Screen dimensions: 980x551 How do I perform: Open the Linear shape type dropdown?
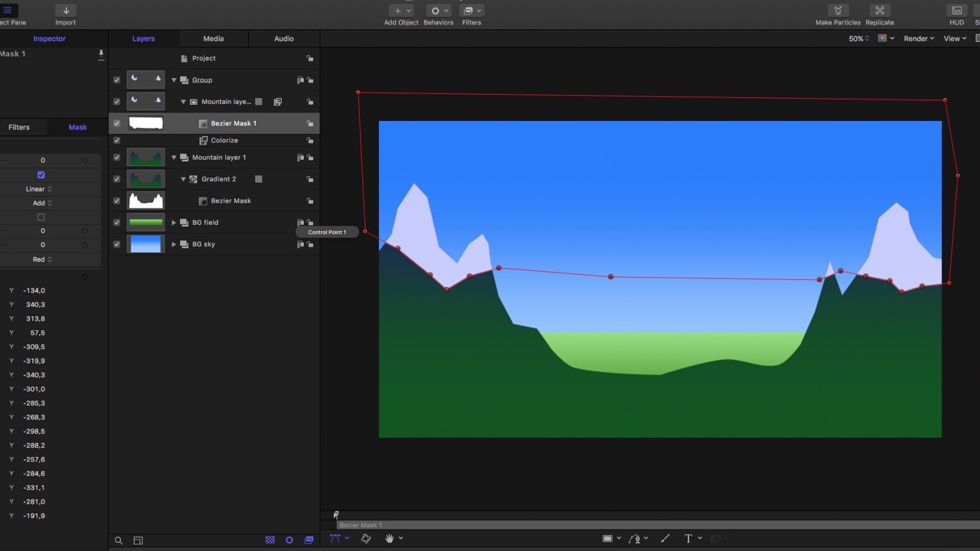(39, 189)
